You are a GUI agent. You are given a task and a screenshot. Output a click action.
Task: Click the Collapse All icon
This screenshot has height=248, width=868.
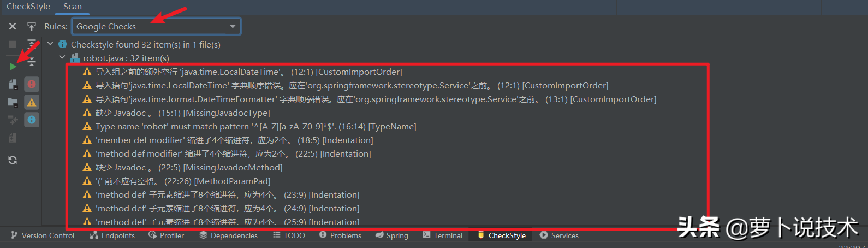tap(32, 62)
